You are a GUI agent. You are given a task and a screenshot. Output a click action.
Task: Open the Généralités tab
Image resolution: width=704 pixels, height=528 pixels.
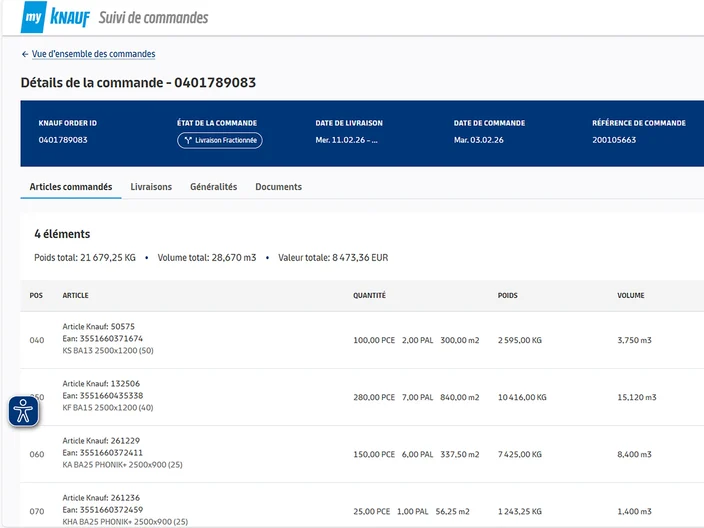pyautogui.click(x=213, y=187)
